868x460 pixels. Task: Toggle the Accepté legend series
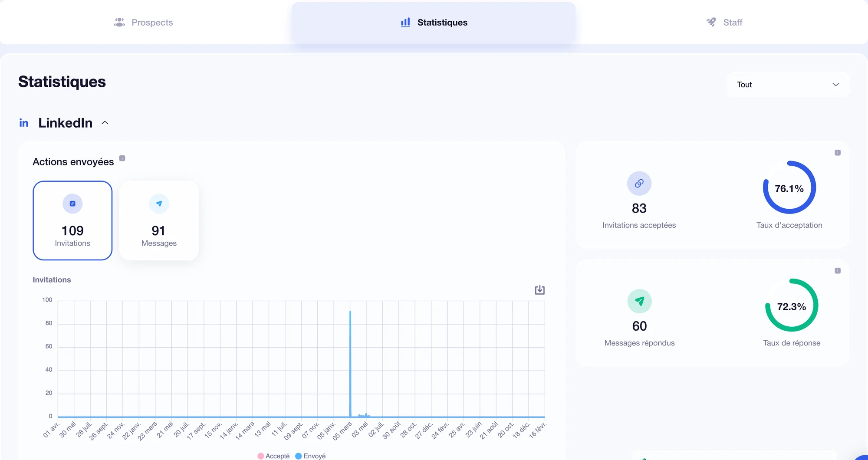point(273,456)
